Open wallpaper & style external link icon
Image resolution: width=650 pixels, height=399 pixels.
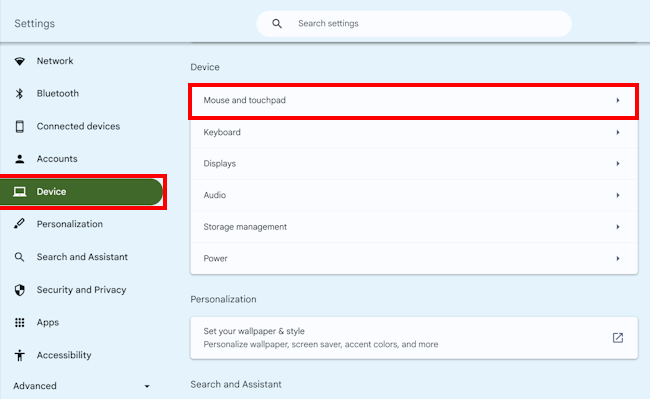tap(618, 338)
